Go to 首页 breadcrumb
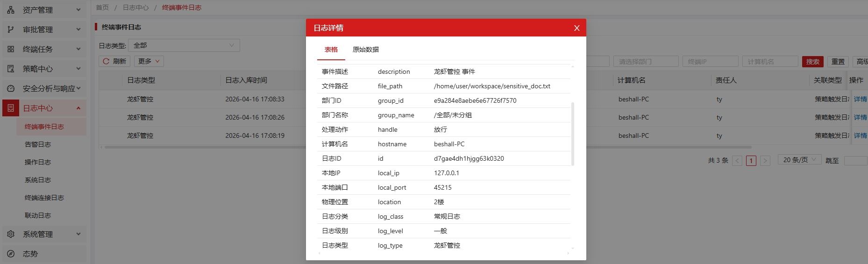Screen dimensions: 868x264 pos(102,7)
